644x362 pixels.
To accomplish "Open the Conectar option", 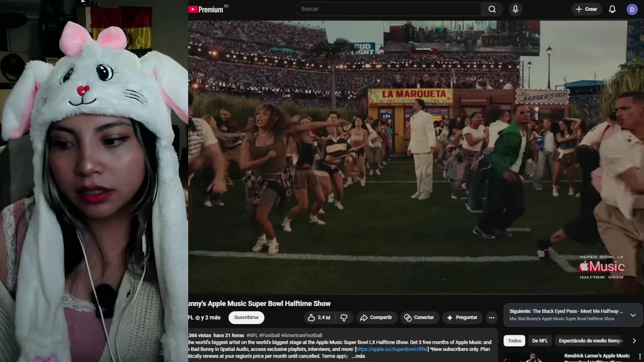I will [x=419, y=317].
